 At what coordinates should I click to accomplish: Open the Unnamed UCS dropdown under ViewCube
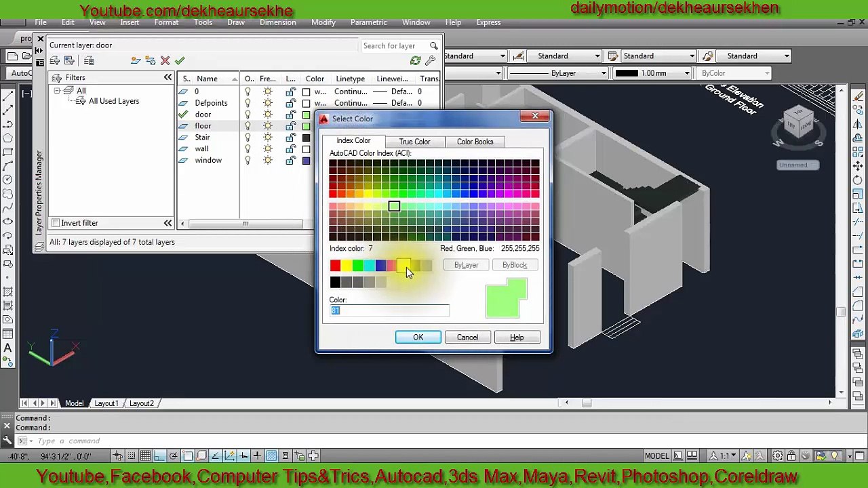click(x=798, y=165)
